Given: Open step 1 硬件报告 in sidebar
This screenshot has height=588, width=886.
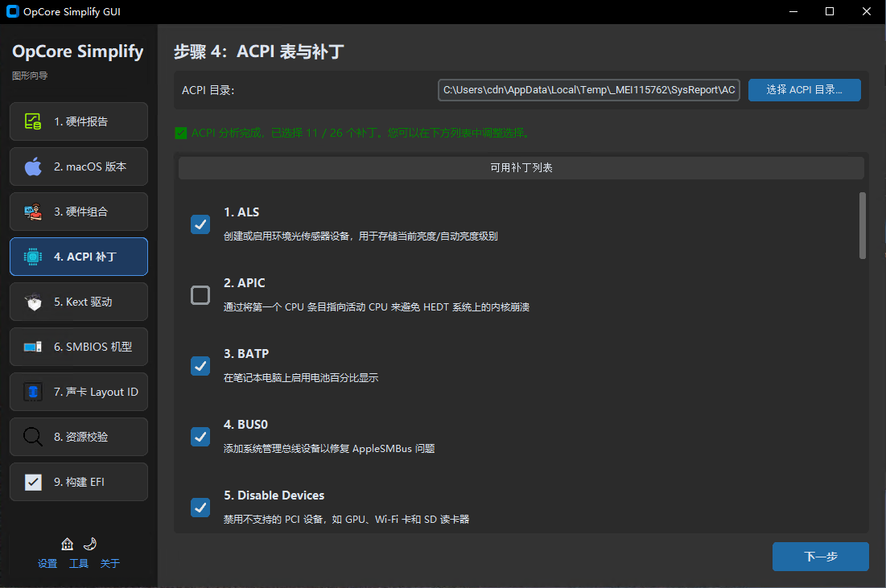Looking at the screenshot, I should [x=79, y=121].
